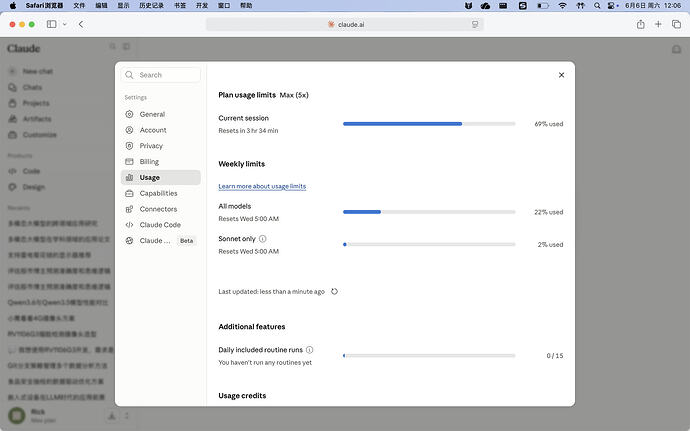Click the Wi-Fi status icon in menu bar

click(x=562, y=5)
